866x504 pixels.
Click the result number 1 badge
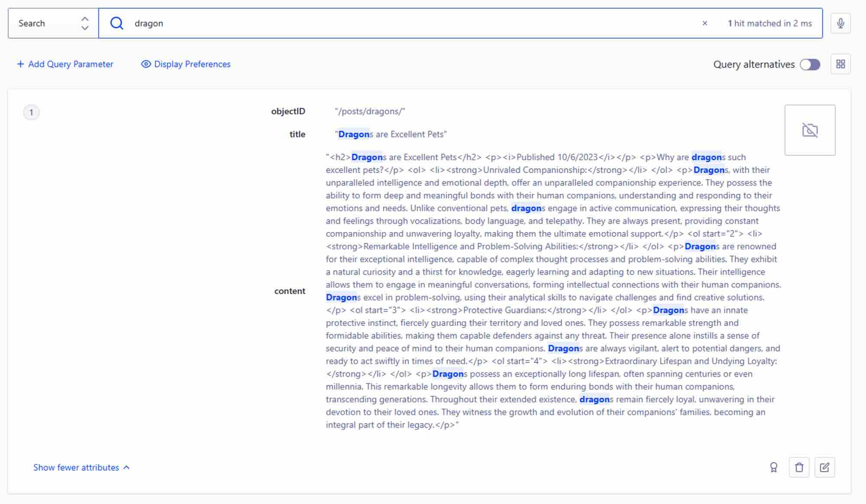(31, 113)
